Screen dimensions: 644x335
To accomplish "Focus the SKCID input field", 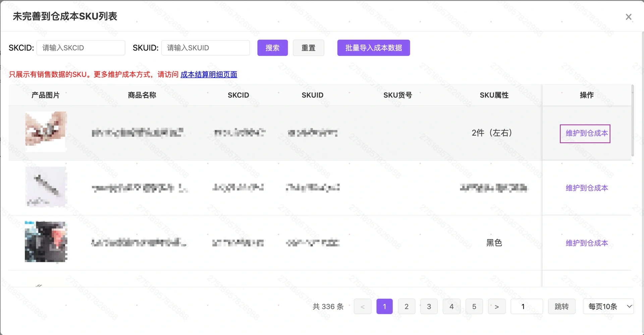I will point(81,48).
